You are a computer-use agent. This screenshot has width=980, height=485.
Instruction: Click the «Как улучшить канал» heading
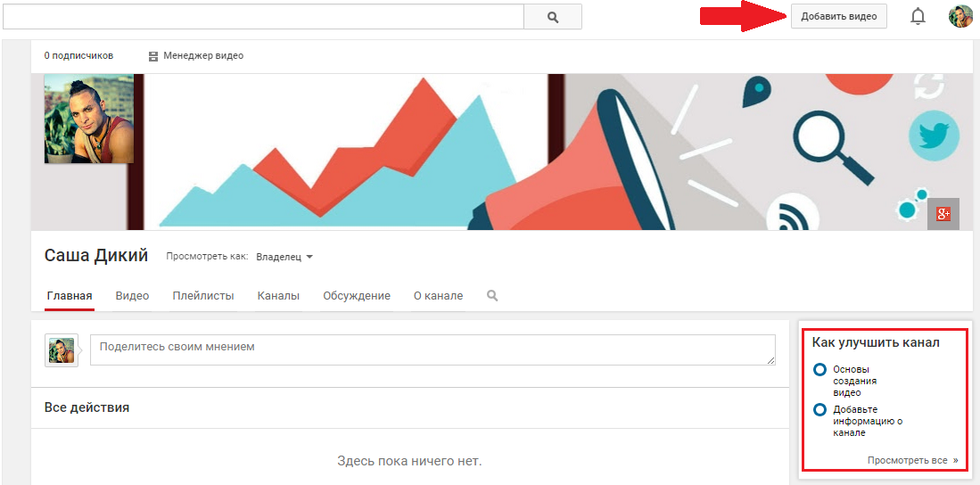pos(876,342)
